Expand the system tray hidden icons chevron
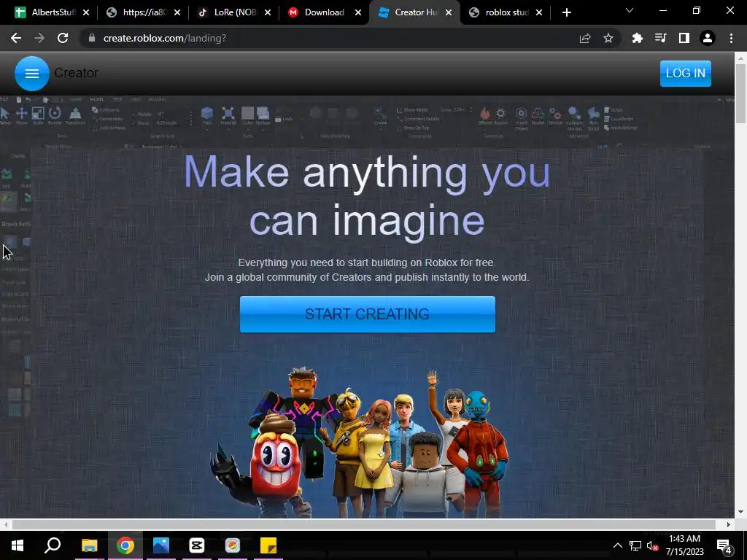 [x=617, y=545]
